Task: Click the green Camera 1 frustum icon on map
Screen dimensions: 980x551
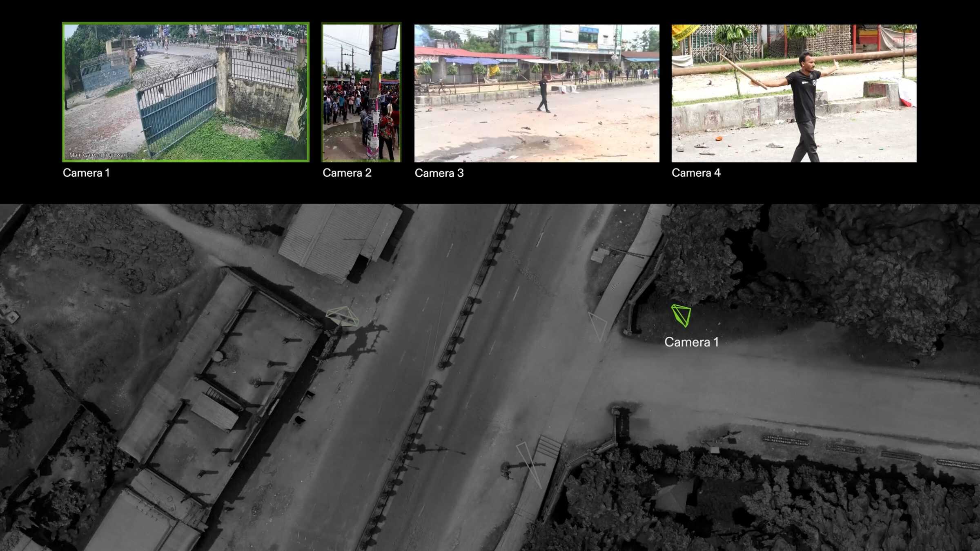Action: click(x=682, y=315)
